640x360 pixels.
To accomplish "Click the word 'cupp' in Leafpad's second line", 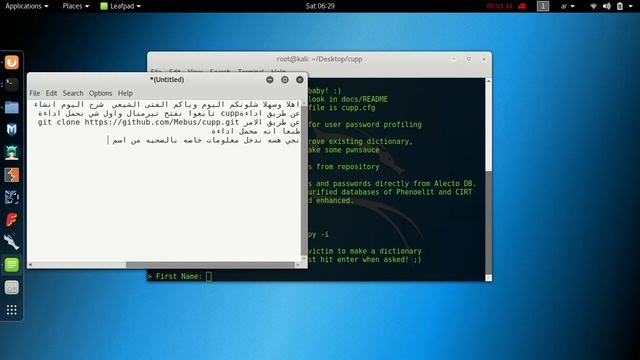I will tap(230, 113).
